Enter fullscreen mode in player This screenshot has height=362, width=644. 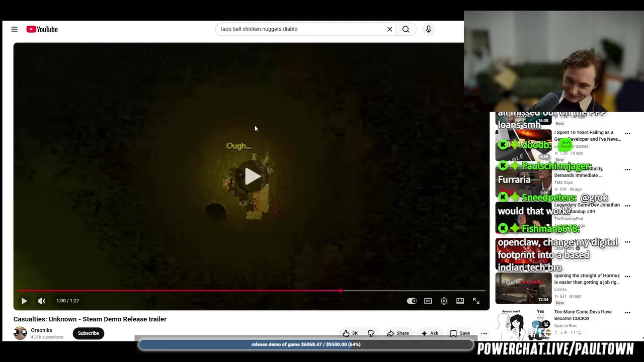476,301
